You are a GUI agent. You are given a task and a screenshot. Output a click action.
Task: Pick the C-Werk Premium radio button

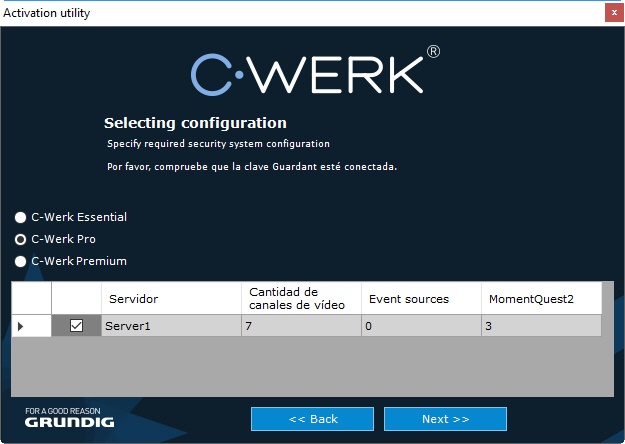click(x=20, y=262)
